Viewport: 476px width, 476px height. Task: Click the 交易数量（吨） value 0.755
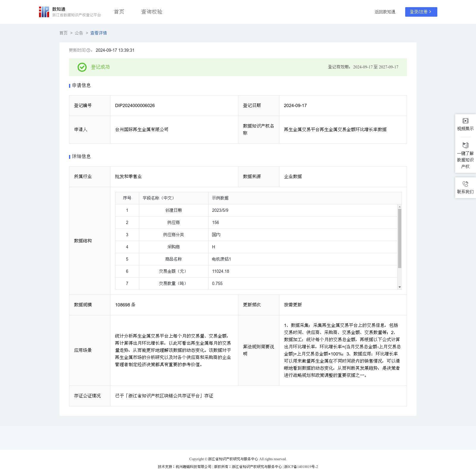tap(217, 284)
